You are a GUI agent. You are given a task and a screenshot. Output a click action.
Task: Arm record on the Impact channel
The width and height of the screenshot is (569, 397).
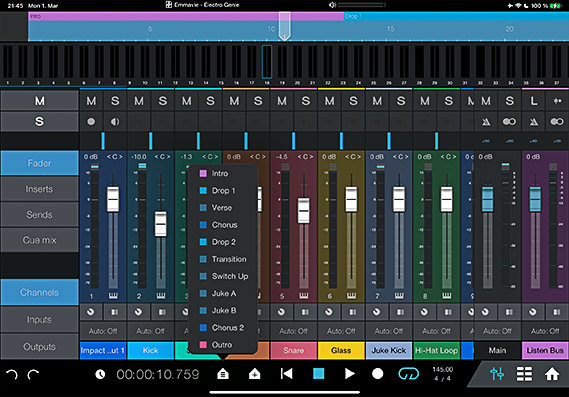91,122
